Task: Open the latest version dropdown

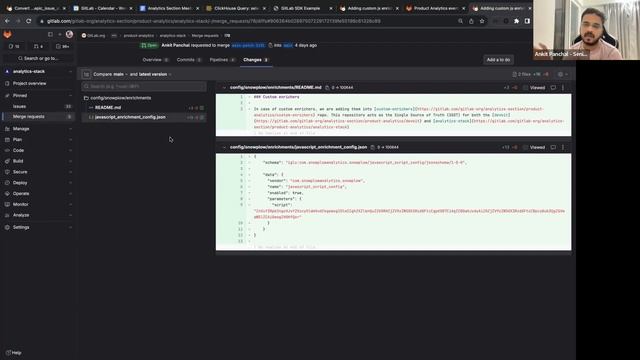Action: tap(155, 74)
